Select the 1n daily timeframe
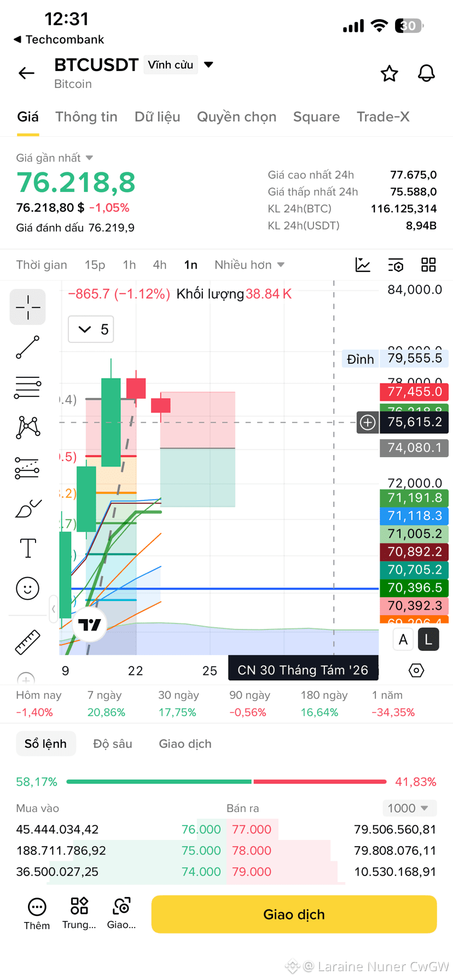This screenshot has height=980, width=453. 190,265
